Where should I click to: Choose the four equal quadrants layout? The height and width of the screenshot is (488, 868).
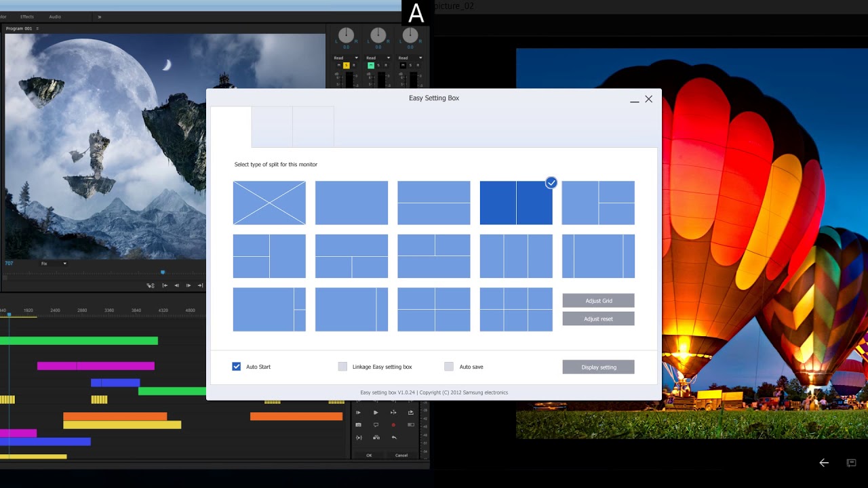433,310
